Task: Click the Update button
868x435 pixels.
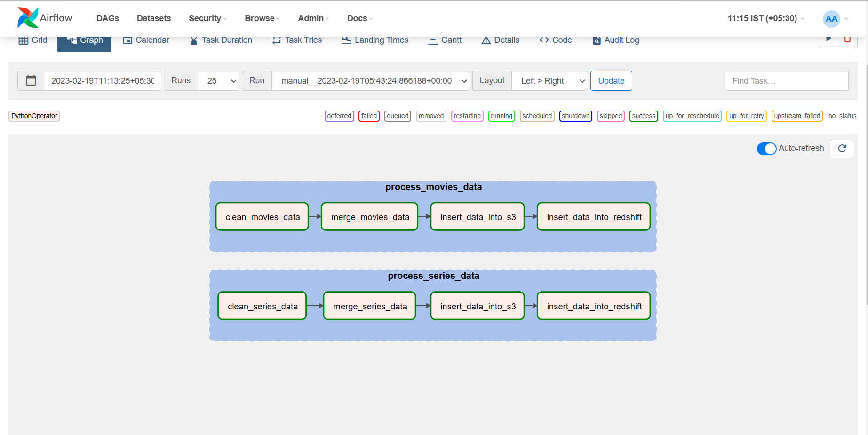Action: (x=611, y=80)
